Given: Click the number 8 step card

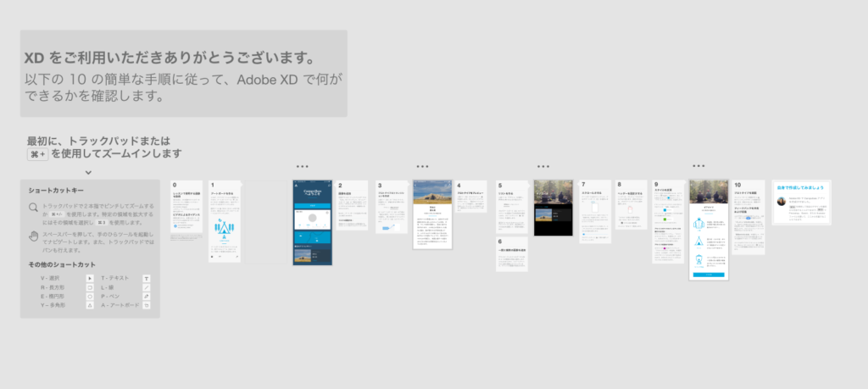Looking at the screenshot, I should pyautogui.click(x=631, y=205).
